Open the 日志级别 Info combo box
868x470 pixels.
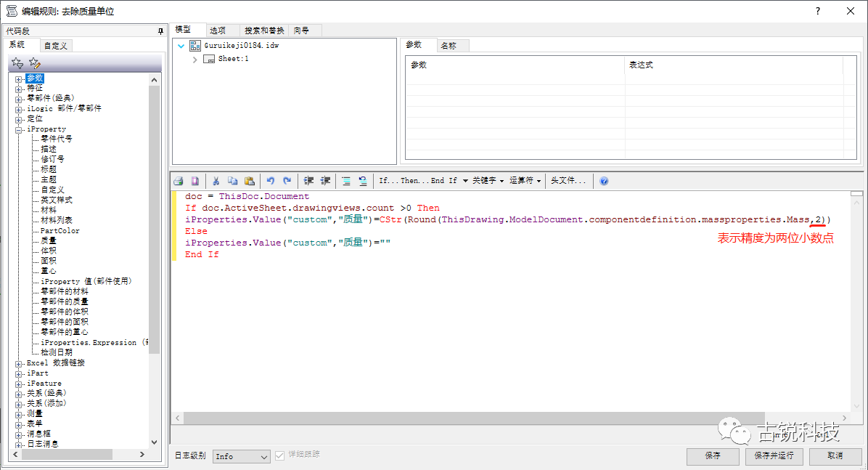click(242, 456)
